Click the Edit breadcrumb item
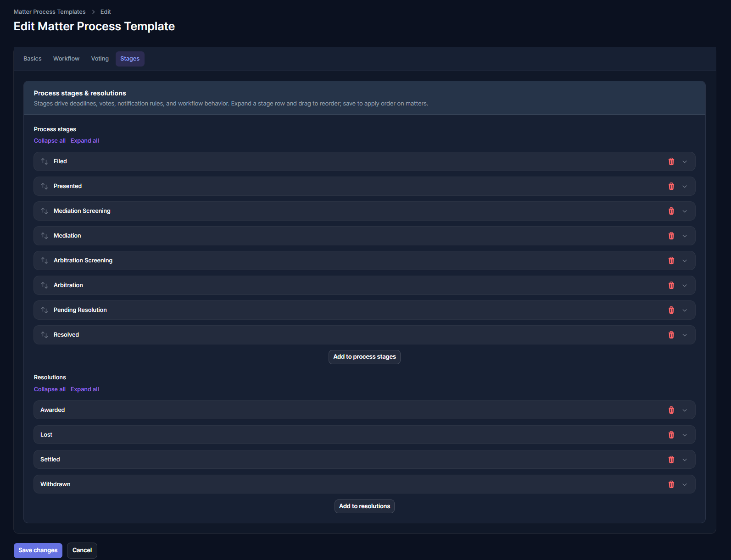Image resolution: width=731 pixels, height=560 pixels. [x=106, y=12]
